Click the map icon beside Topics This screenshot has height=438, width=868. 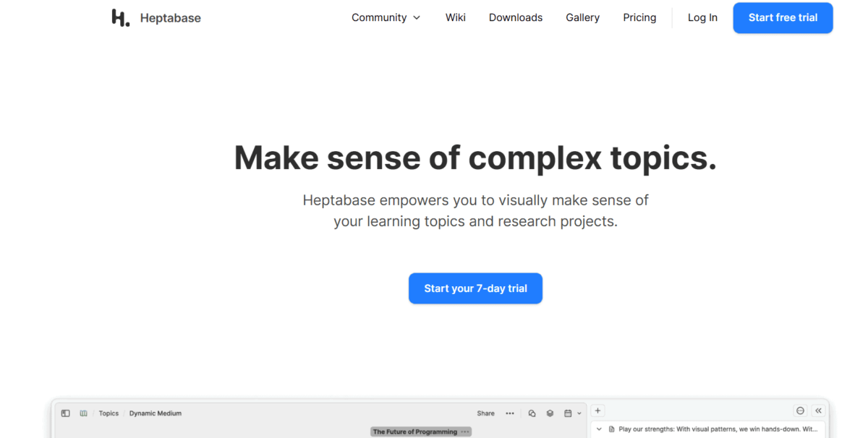[84, 413]
